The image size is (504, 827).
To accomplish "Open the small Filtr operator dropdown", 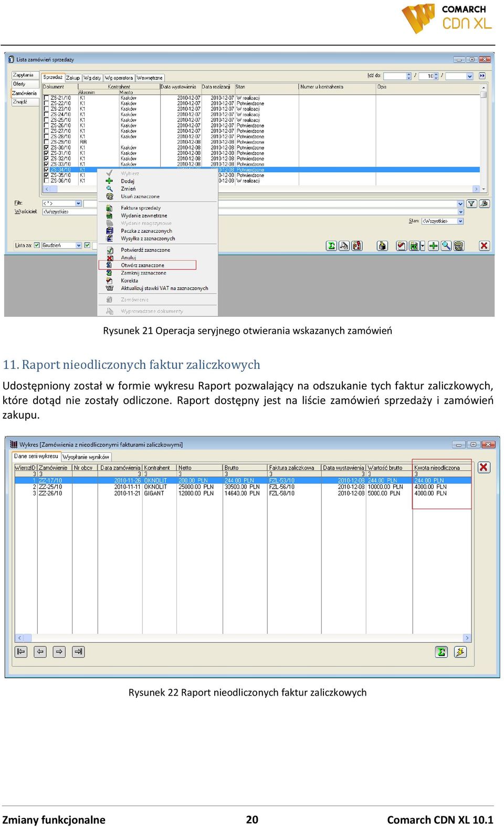I will tap(78, 203).
